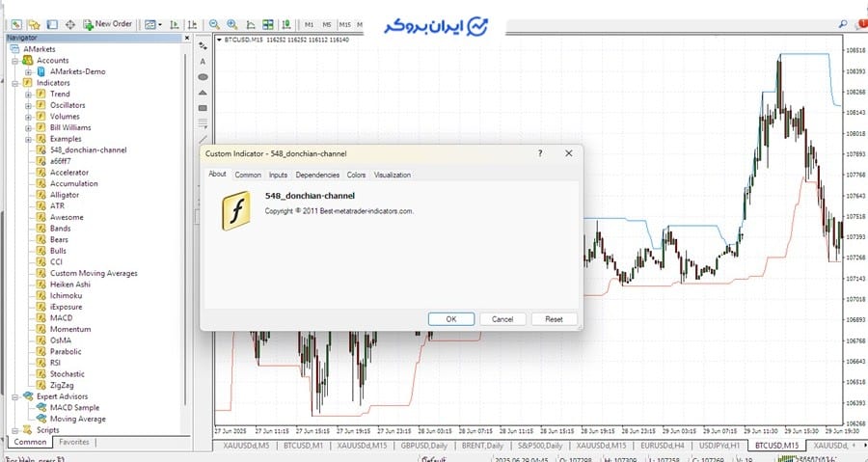
Task: Collapse the Expert Advisors tree node
Action: 15,396
